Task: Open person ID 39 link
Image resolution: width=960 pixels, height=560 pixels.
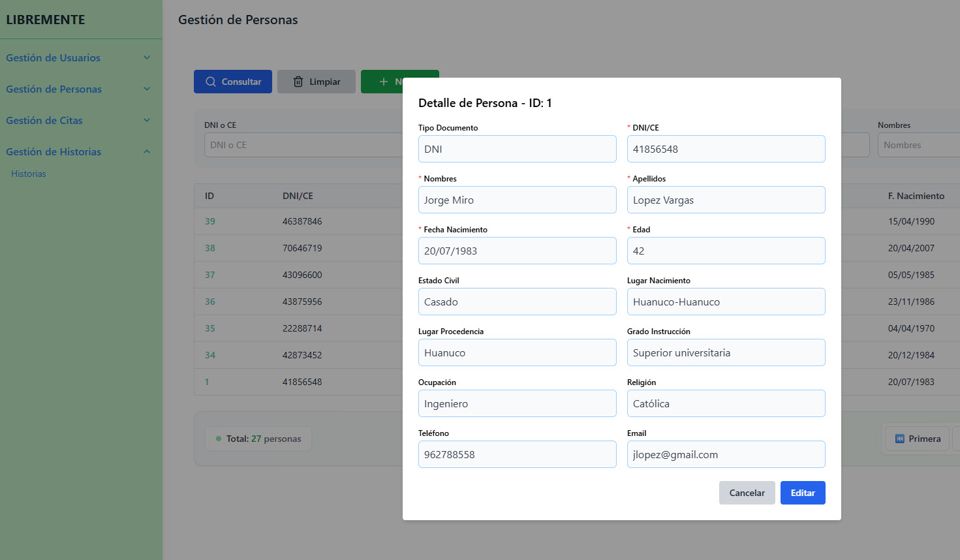Action: (210, 221)
